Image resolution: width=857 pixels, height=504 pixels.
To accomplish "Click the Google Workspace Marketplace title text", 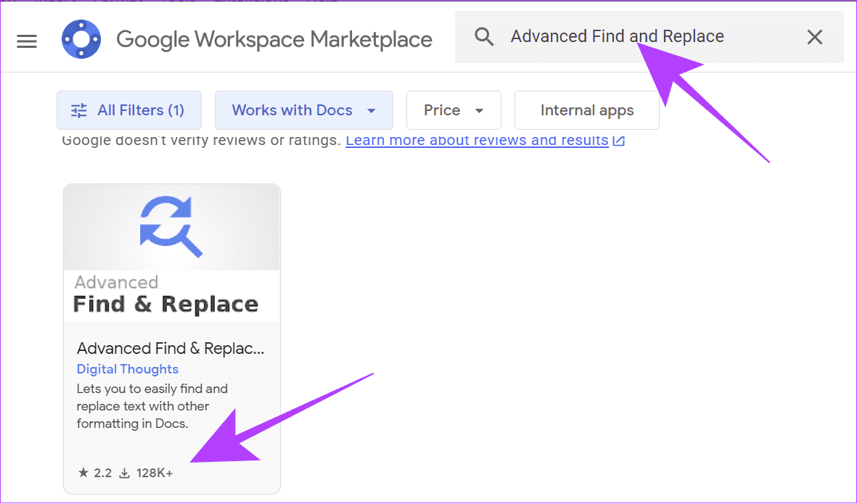I will coord(274,39).
